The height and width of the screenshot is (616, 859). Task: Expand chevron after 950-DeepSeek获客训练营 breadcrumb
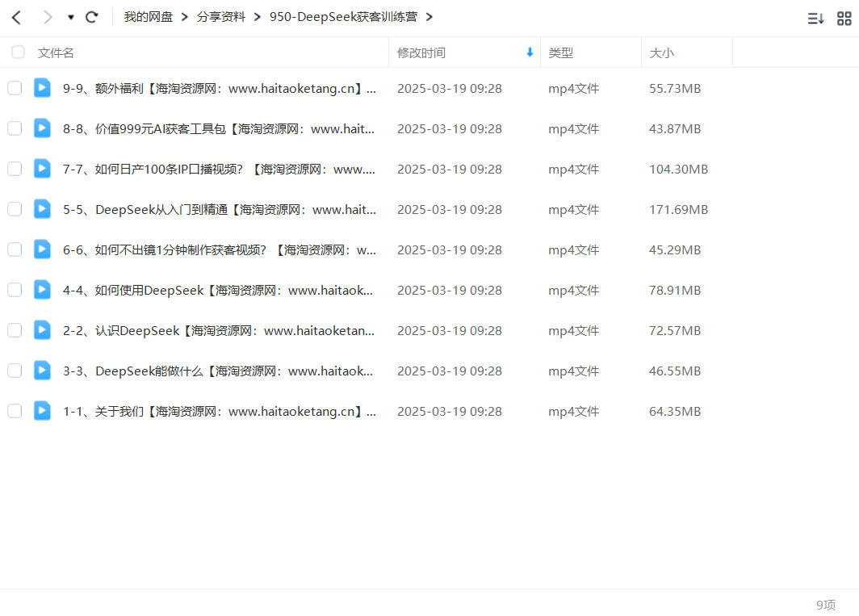[x=429, y=18]
